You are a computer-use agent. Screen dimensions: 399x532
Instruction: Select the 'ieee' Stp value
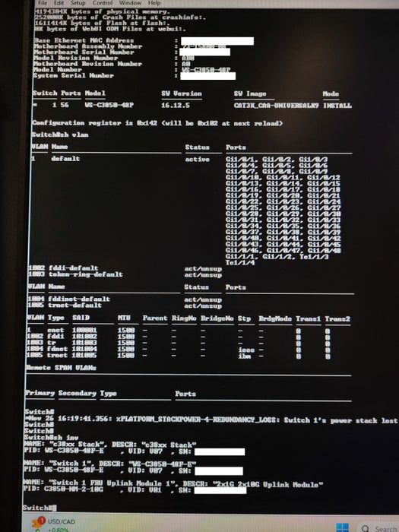pyautogui.click(x=246, y=350)
